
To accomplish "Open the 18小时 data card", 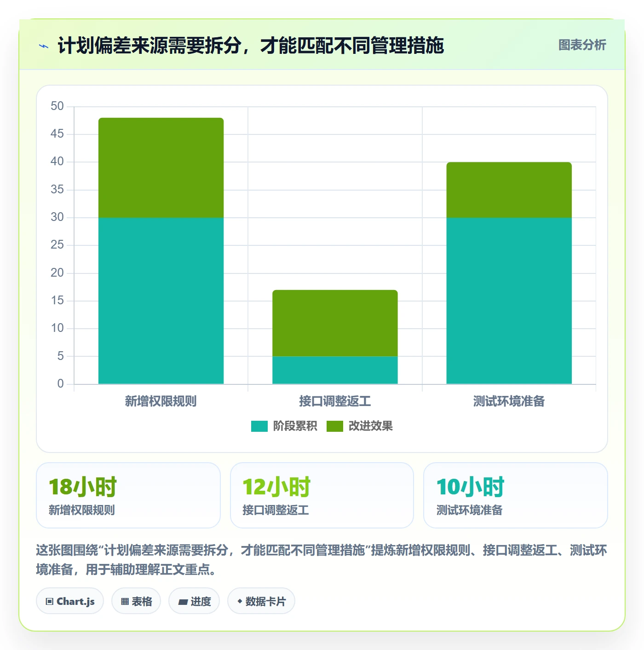I will 128,495.
